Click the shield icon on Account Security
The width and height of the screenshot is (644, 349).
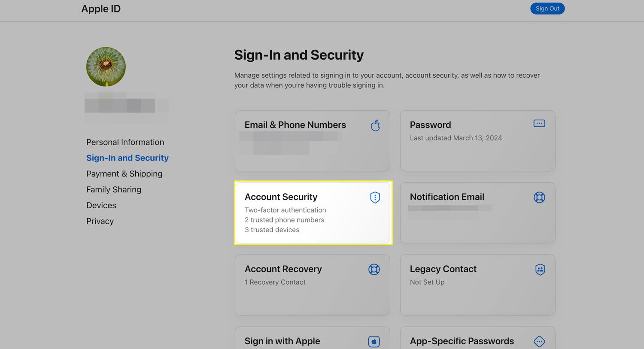coord(375,197)
